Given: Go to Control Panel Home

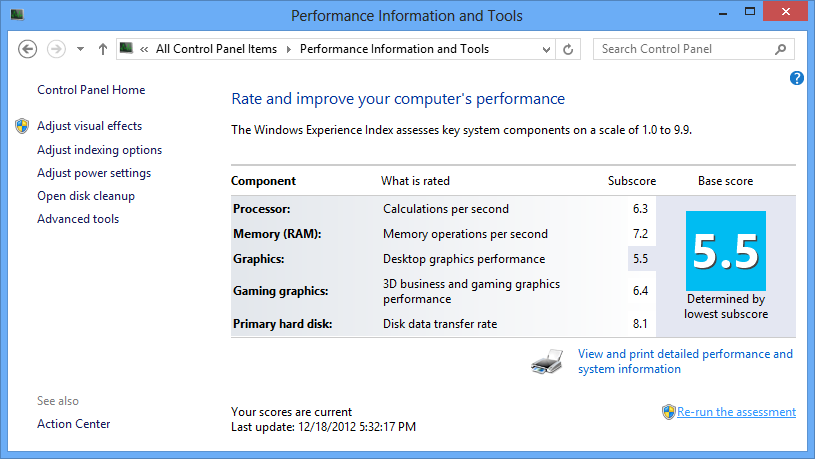Looking at the screenshot, I should [91, 90].
